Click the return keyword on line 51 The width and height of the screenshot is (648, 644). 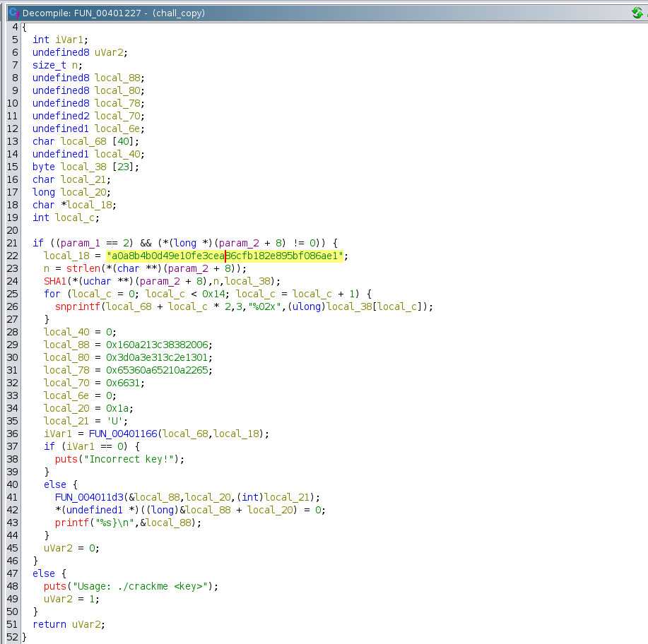[x=49, y=625]
